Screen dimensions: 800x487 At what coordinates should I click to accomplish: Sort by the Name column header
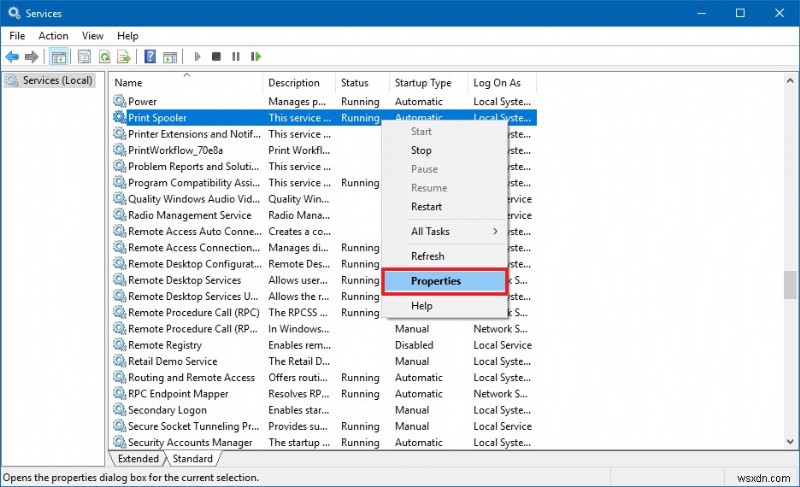(186, 83)
